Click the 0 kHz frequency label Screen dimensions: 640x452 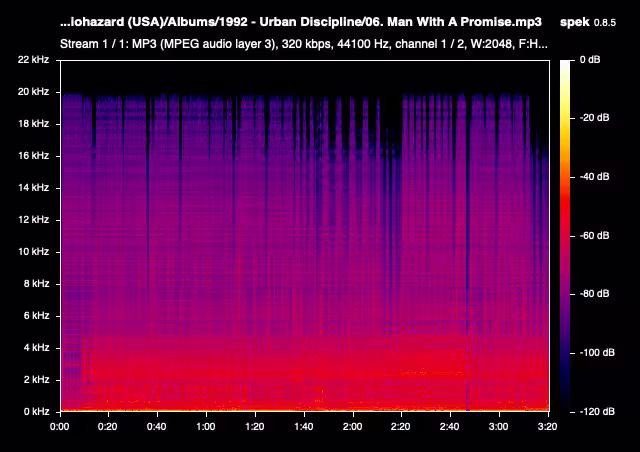click(x=36, y=412)
